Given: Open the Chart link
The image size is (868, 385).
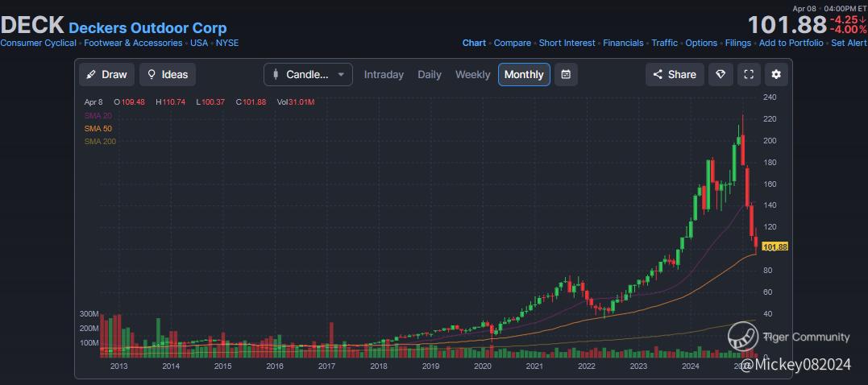Looking at the screenshot, I should click(474, 43).
